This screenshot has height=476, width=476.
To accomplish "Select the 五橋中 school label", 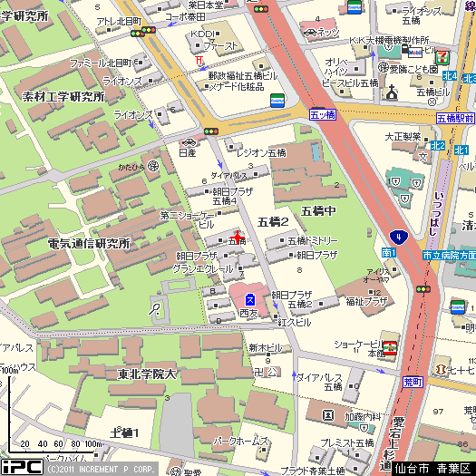I will pos(318,210).
